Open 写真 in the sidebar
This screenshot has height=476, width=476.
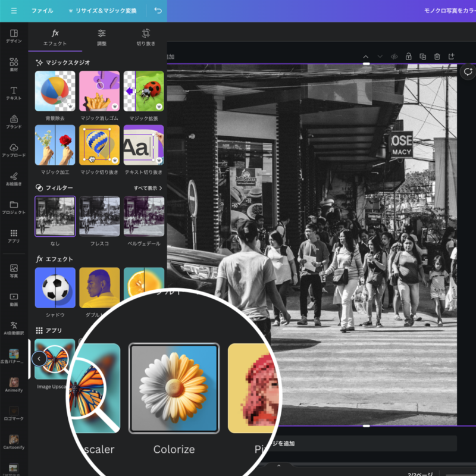point(14,271)
